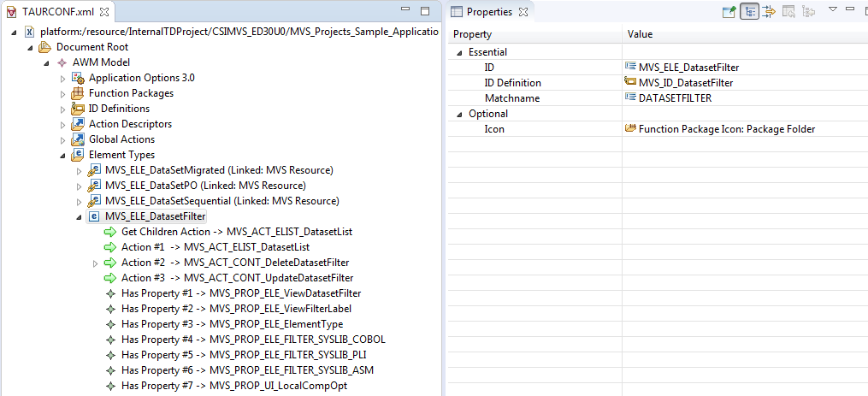Expand Action #2 DeleteDatasetFilter entry
This screenshot has width=868, height=396.
click(x=95, y=263)
